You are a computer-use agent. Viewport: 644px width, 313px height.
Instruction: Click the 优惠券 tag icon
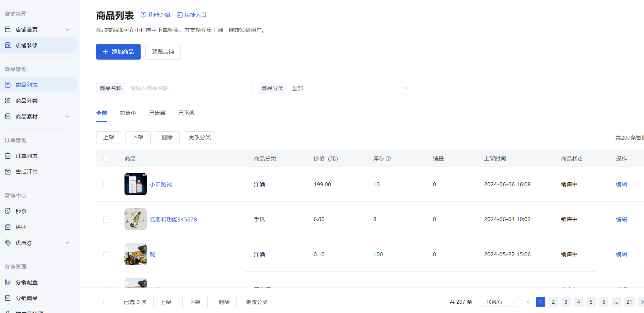tap(8, 243)
